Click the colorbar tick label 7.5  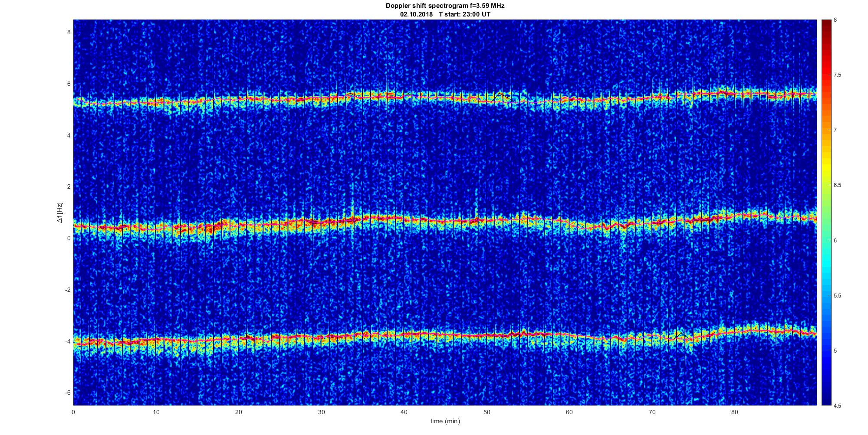pos(838,75)
